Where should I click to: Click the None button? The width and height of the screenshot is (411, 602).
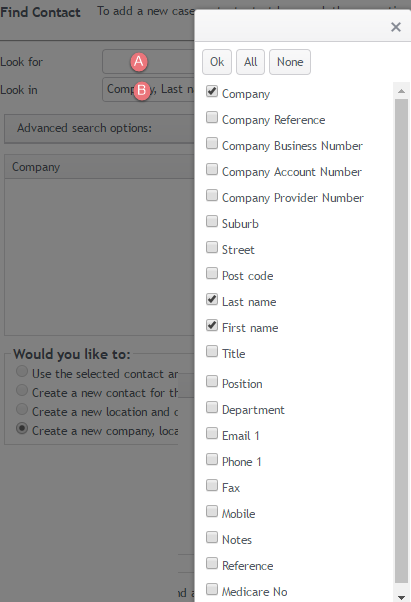290,62
